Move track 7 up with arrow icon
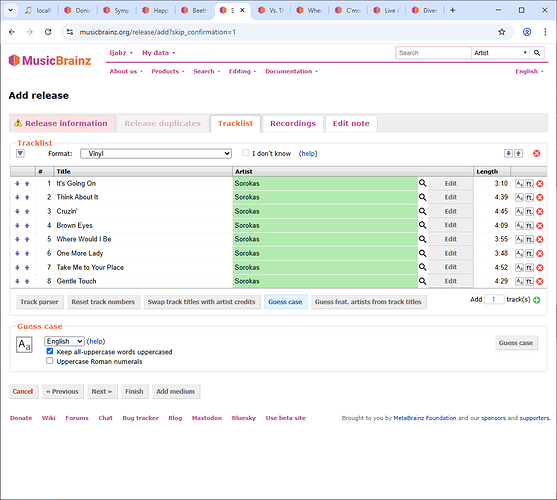The width and height of the screenshot is (557, 500). pyautogui.click(x=27, y=267)
